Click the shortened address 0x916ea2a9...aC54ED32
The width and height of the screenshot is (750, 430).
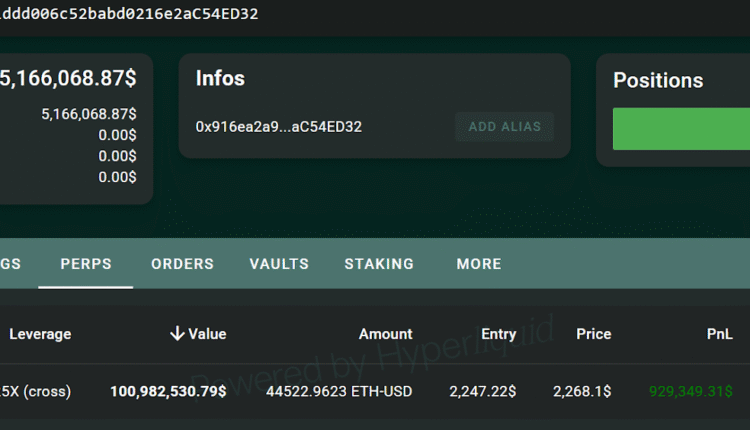pos(279,127)
